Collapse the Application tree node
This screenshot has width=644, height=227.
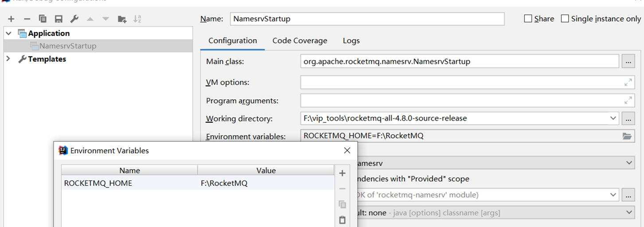pos(8,33)
